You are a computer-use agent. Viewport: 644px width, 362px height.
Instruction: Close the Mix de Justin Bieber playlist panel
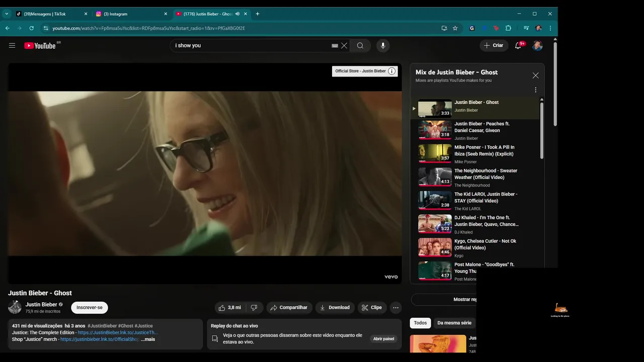click(535, 75)
